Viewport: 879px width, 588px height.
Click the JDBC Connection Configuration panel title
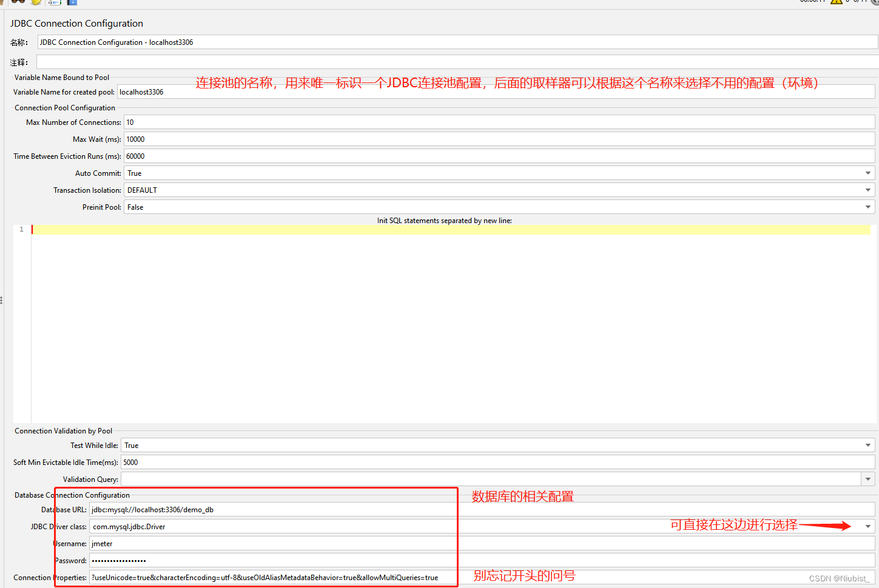click(76, 23)
